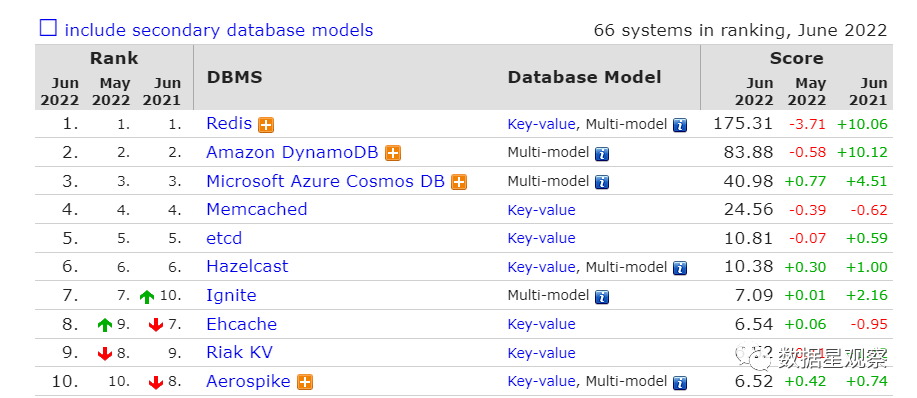Click the red down arrow in Aerospike row
917x398 pixels.
156,383
